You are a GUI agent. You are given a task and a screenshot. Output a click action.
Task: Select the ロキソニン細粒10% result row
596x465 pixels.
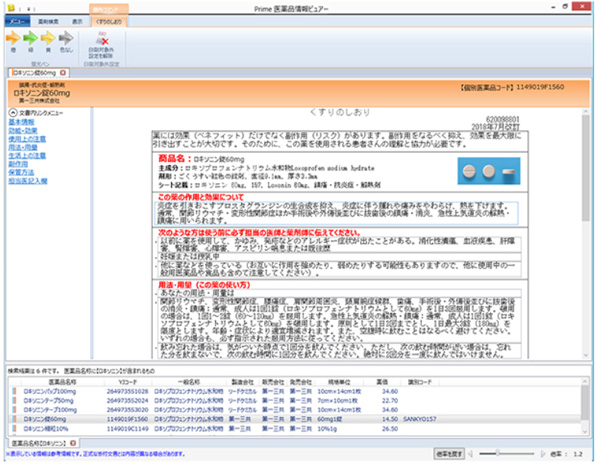pyautogui.click(x=295, y=428)
